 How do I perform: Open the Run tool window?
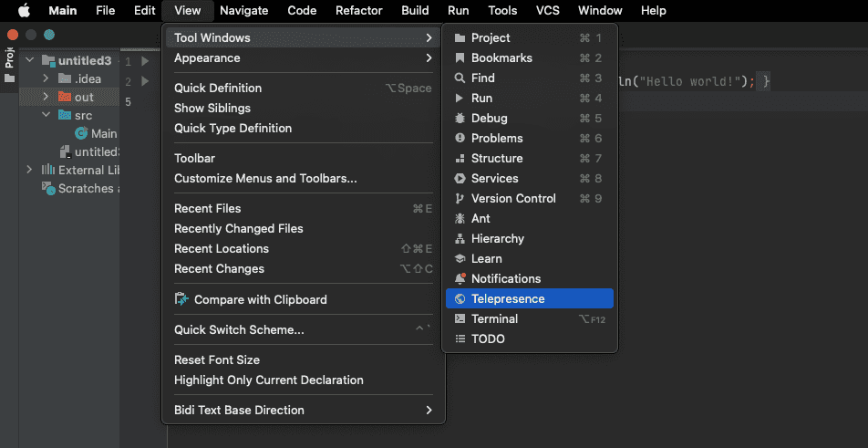(x=530, y=98)
